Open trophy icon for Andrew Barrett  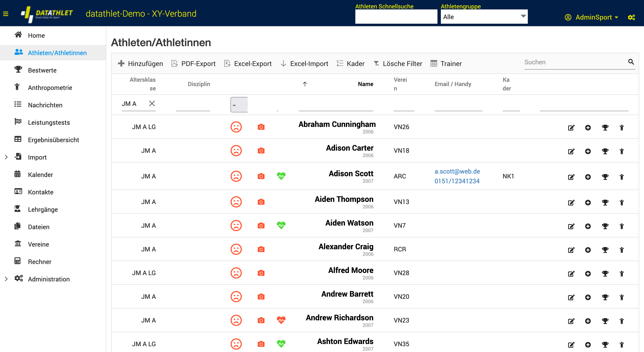tap(605, 297)
